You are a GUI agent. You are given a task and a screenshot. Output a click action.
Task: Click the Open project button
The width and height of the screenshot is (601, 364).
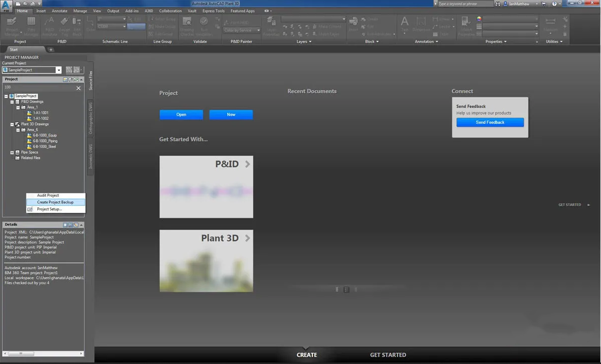181,115
